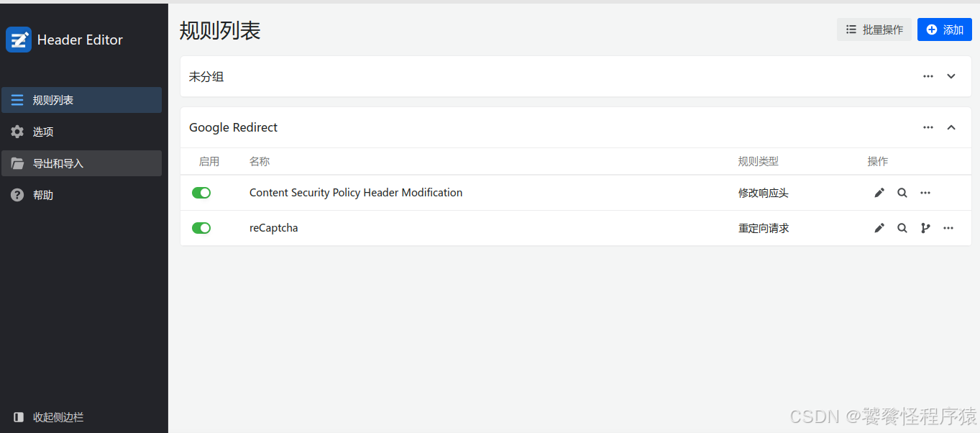The height and width of the screenshot is (433, 980).
Task: Open more options for reCaptcha rule
Action: 948,228
